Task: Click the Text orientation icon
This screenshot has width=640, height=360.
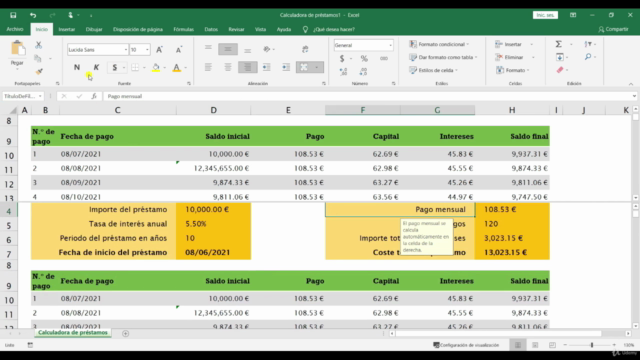Action: click(x=267, y=49)
